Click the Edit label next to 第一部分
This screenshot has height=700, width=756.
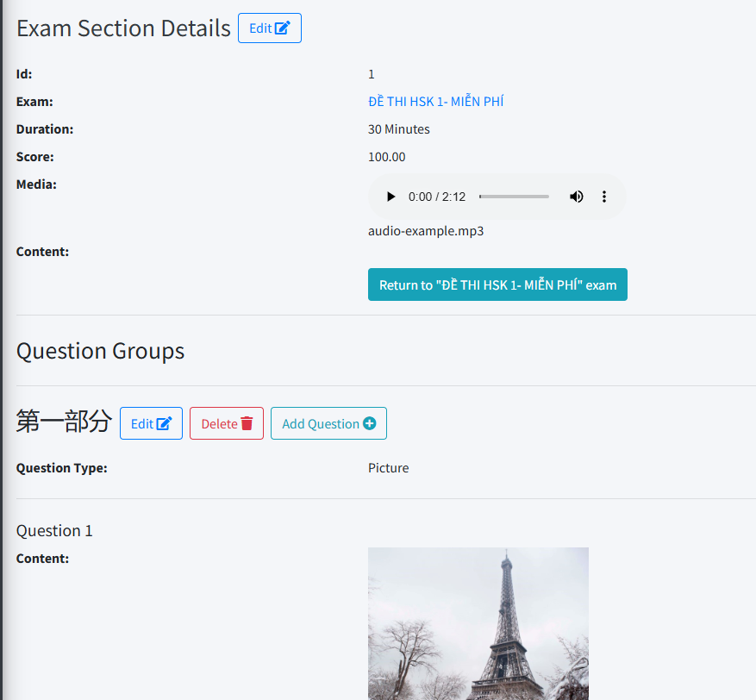pyautogui.click(x=141, y=424)
